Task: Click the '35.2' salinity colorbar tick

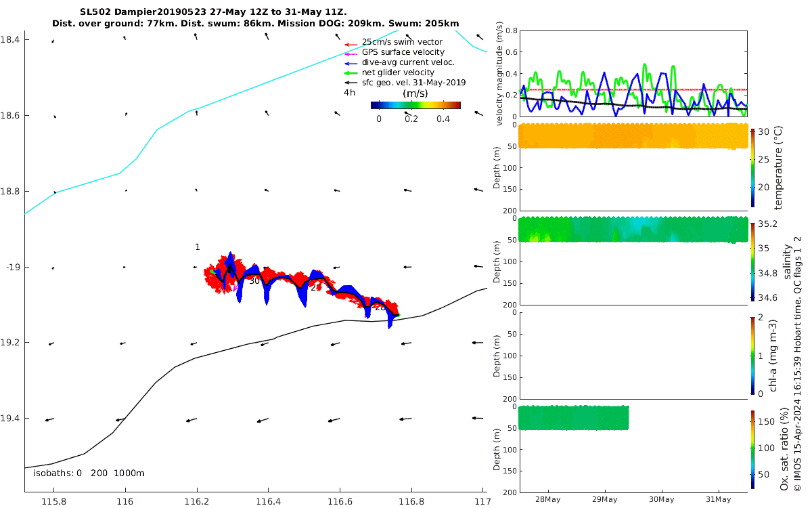Action: [x=767, y=224]
